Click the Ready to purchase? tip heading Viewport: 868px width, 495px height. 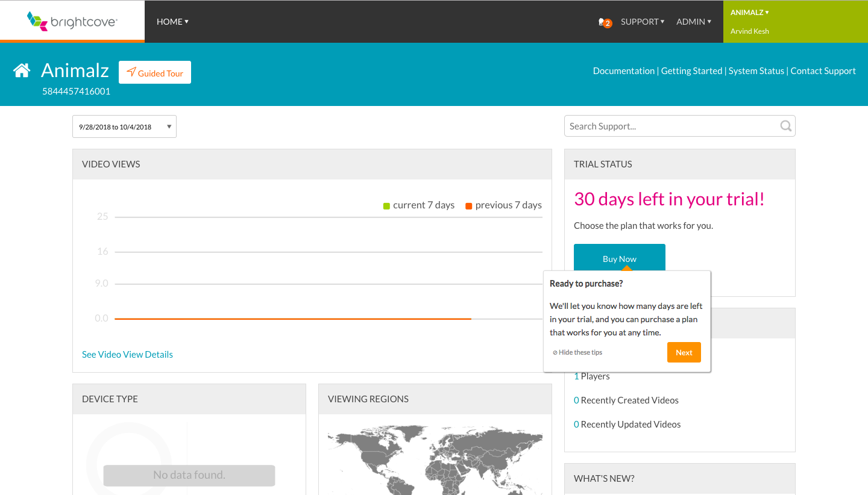click(x=586, y=283)
